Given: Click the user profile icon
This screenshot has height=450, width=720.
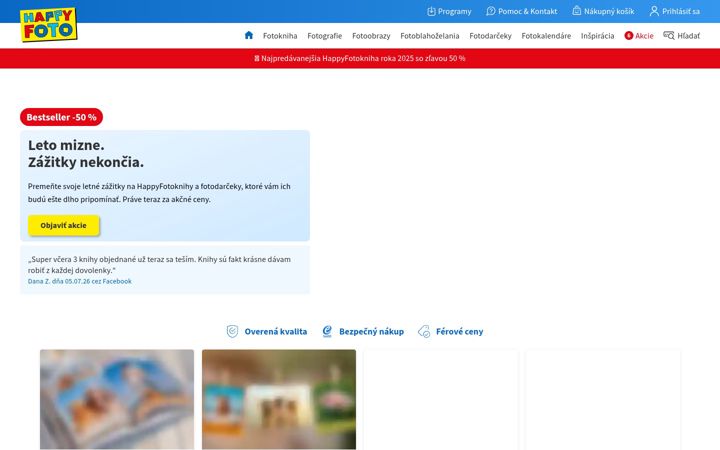Looking at the screenshot, I should click(654, 11).
